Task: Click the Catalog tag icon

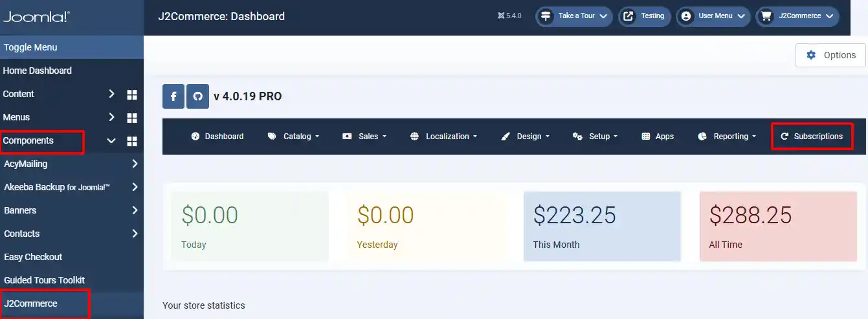Action: click(x=272, y=137)
